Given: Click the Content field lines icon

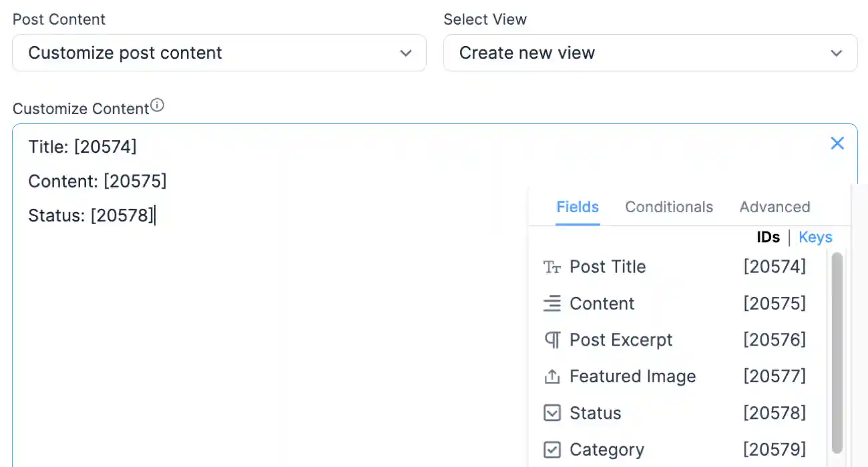Looking at the screenshot, I should [552, 303].
